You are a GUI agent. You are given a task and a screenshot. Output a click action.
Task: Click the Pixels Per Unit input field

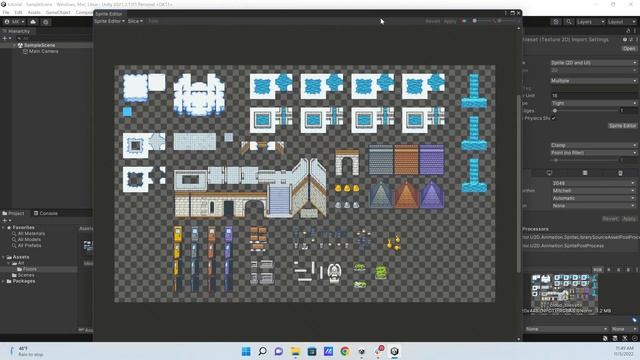[593, 96]
